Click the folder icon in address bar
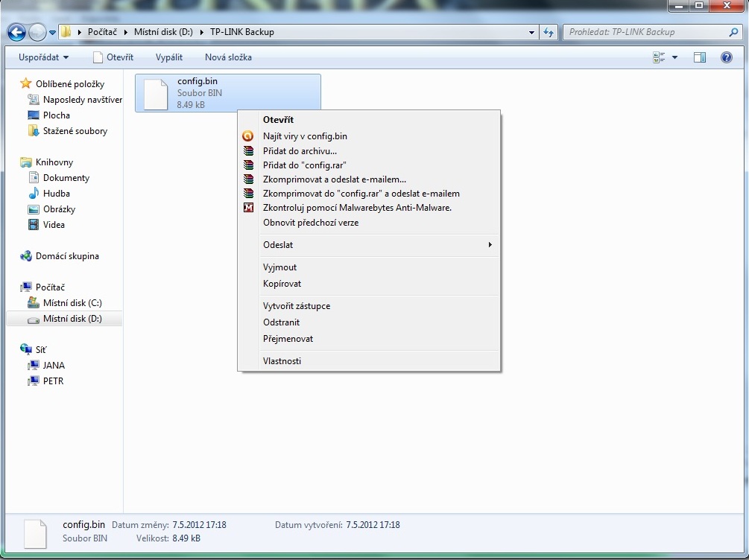The height and width of the screenshot is (560, 749). [x=66, y=32]
